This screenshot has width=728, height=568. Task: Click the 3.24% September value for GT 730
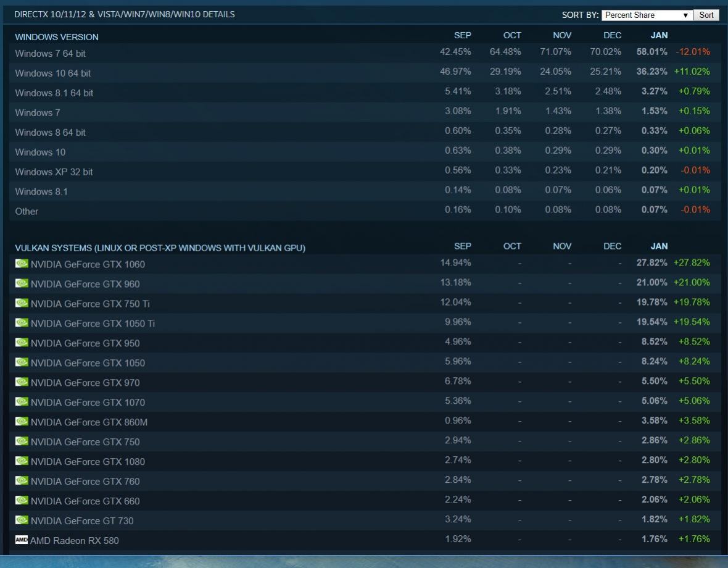(x=458, y=519)
